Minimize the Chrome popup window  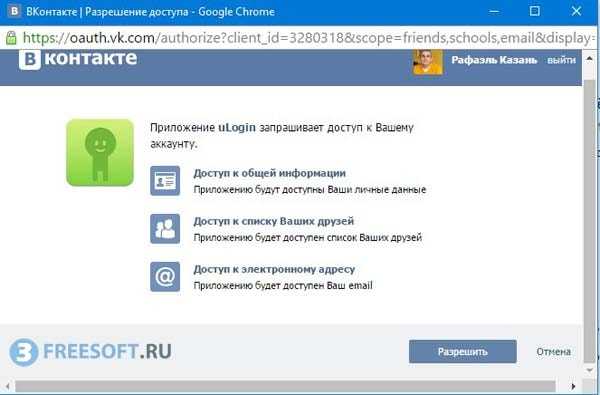coord(494,11)
